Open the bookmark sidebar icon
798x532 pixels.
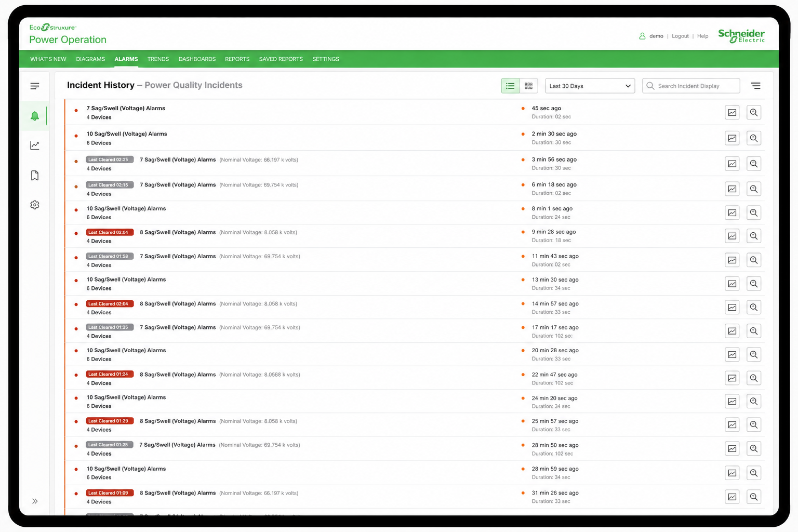click(35, 176)
